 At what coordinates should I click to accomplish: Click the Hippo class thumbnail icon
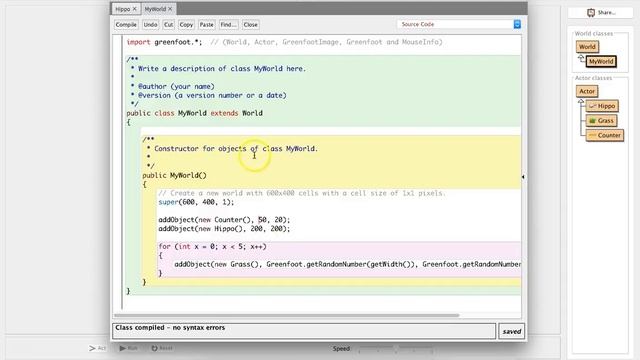[593, 106]
